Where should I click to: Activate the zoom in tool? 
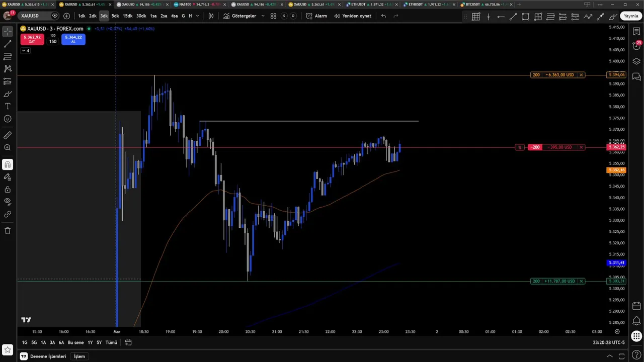8,148
